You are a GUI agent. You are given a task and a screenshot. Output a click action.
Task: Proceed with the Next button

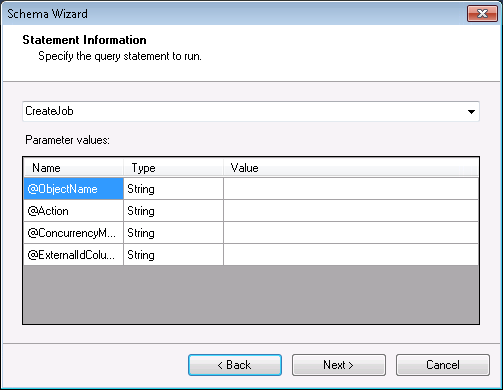(x=339, y=365)
